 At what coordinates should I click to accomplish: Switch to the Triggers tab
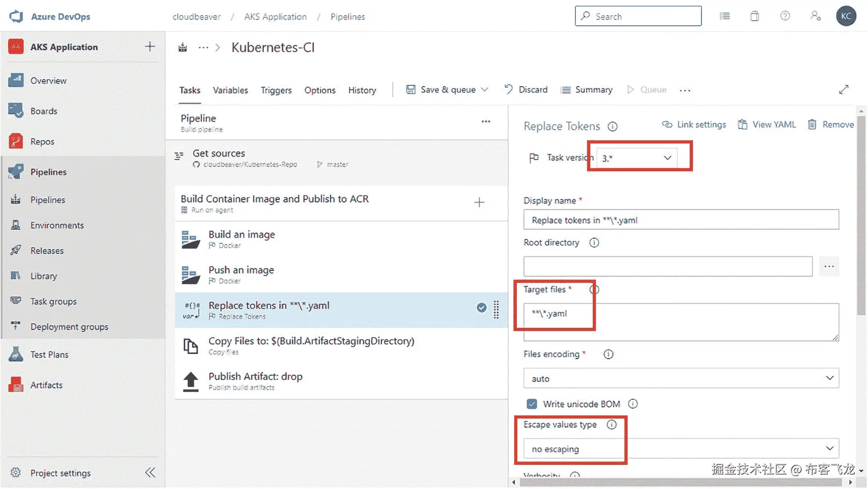pyautogui.click(x=276, y=90)
